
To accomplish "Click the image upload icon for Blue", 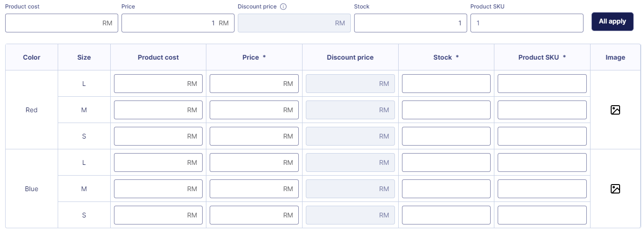I will click(615, 189).
